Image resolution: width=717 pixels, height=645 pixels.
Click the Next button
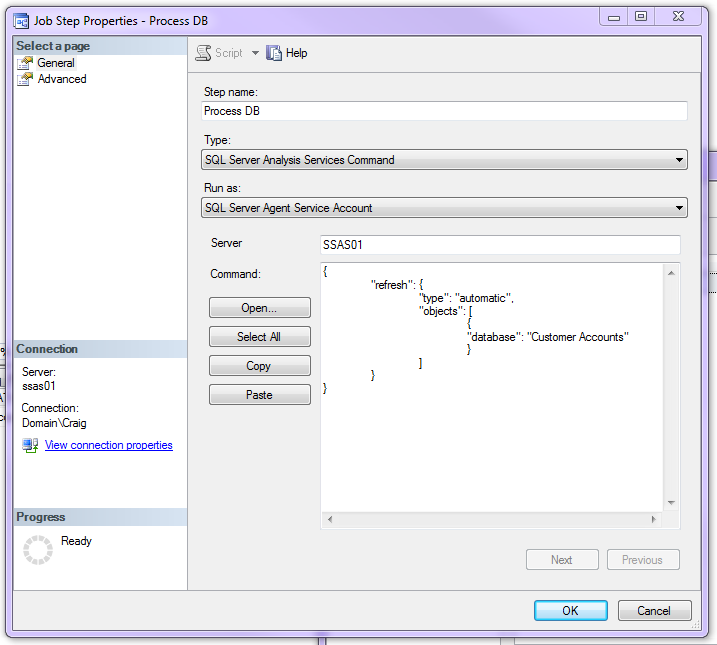click(x=562, y=560)
